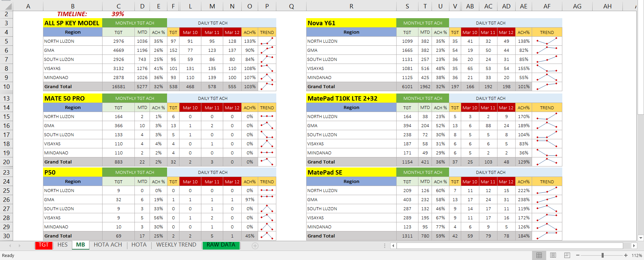Click the '4669' GMA target cell

(x=118, y=50)
